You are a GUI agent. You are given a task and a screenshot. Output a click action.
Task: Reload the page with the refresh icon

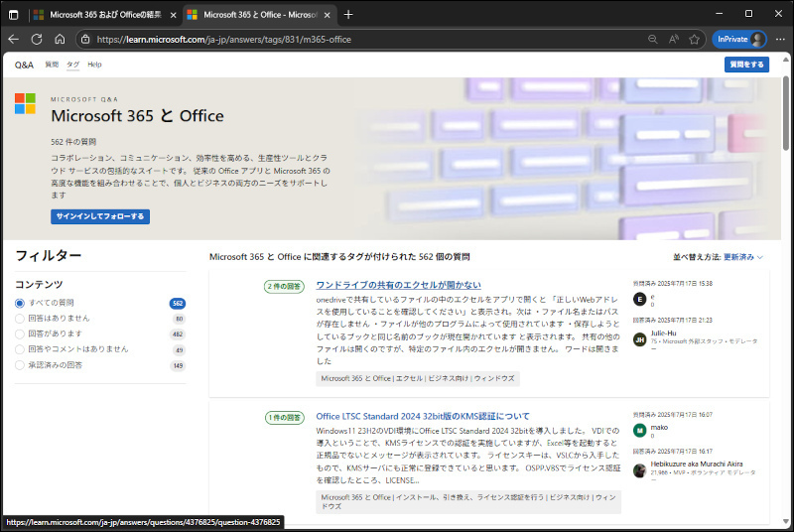[37, 39]
